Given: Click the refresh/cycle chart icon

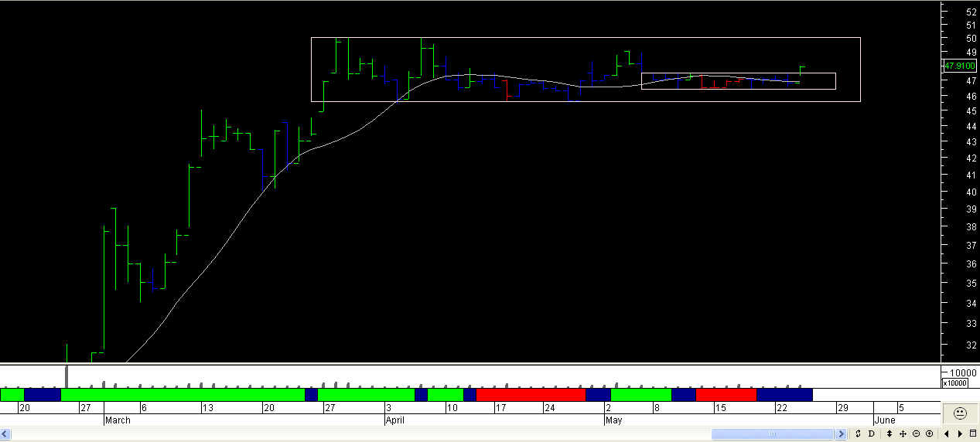Looking at the screenshot, I should tap(858, 433).
